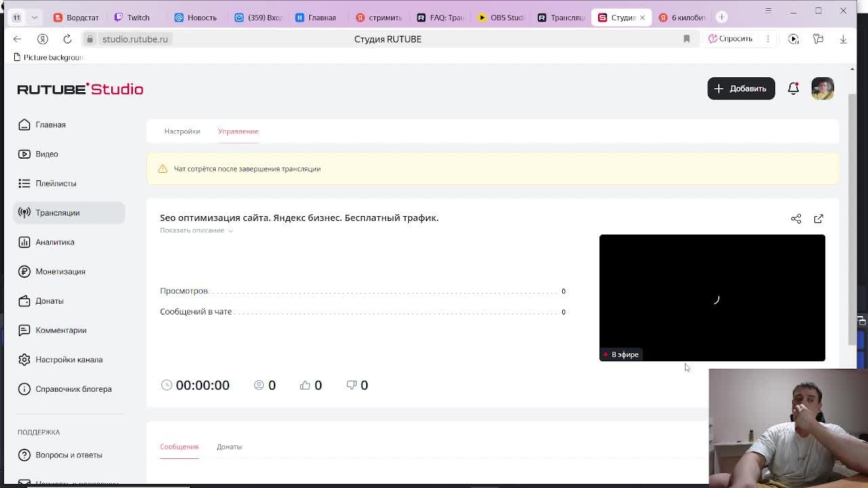868x488 pixels.
Task: Switch to the Сообщения tab
Action: 179,447
